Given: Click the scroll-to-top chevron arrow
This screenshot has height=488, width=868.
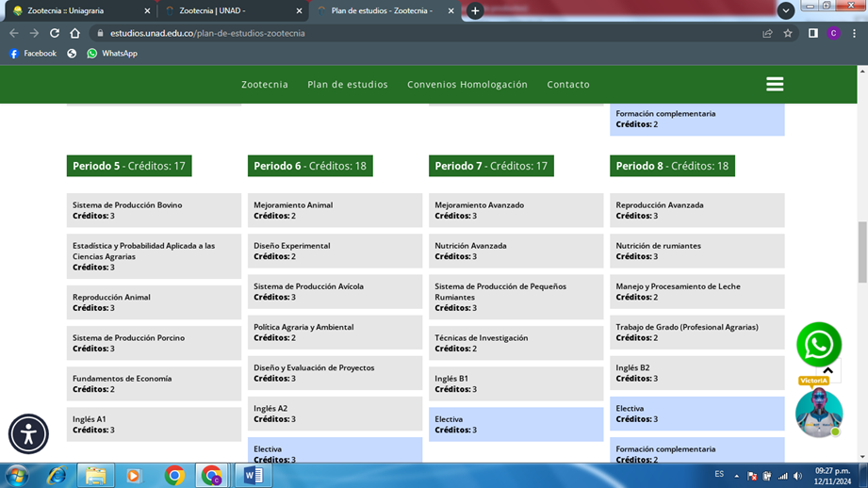Looking at the screenshot, I should [828, 371].
